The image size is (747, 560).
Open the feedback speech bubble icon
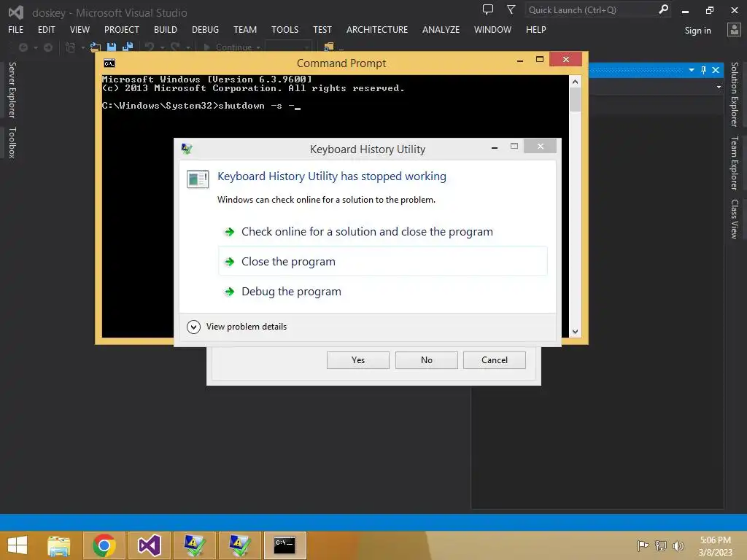(x=488, y=9)
